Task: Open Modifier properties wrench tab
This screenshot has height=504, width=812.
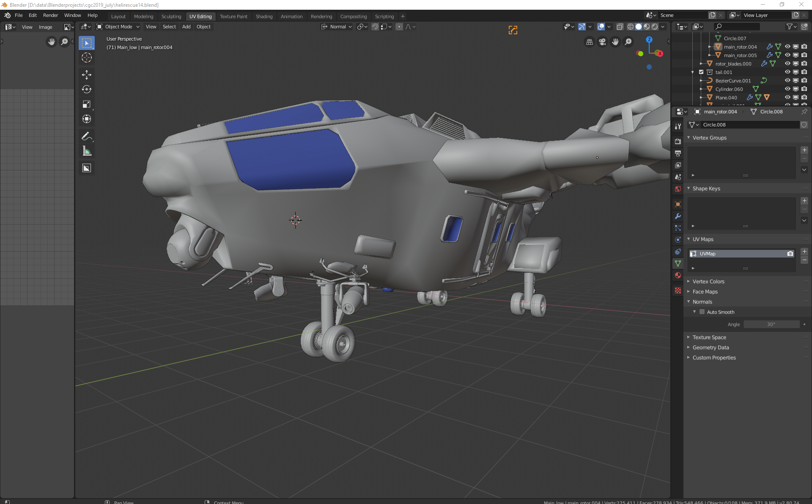Action: (x=678, y=216)
